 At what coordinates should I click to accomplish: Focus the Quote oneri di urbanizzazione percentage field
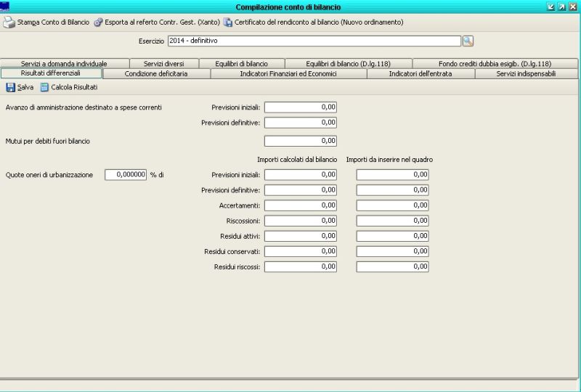126,174
